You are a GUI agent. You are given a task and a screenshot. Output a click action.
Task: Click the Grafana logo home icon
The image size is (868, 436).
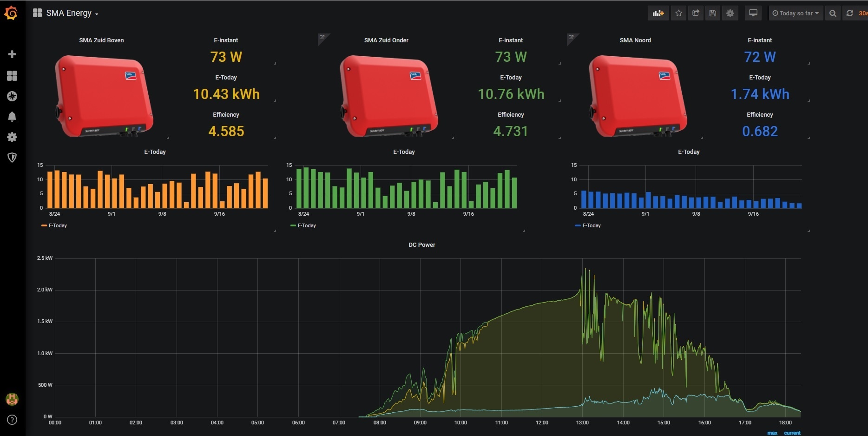tap(11, 13)
